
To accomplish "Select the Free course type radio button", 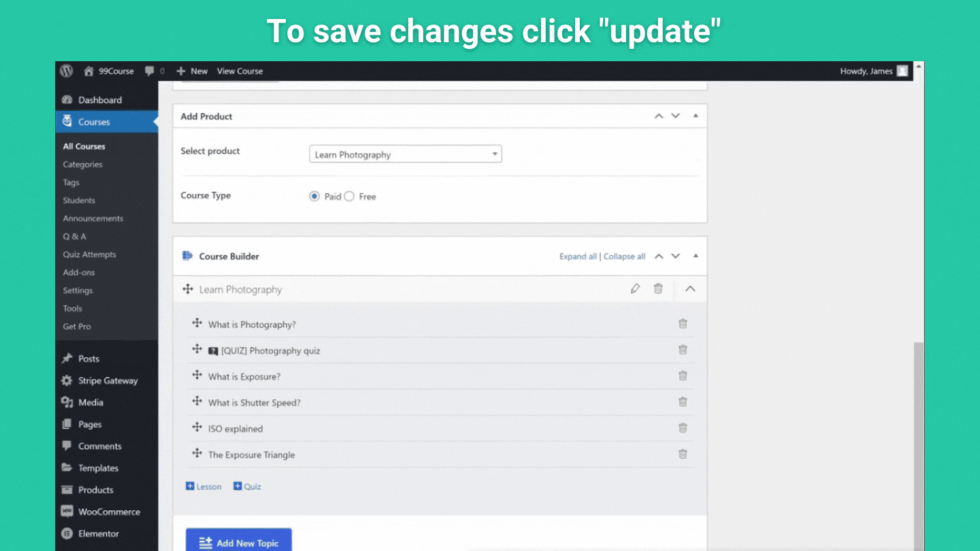I will (x=349, y=197).
